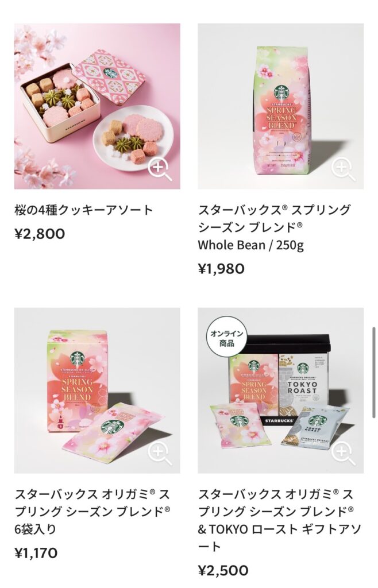Open スプリング シーズン ブレンド Whole Bean / 250g link

[274, 227]
